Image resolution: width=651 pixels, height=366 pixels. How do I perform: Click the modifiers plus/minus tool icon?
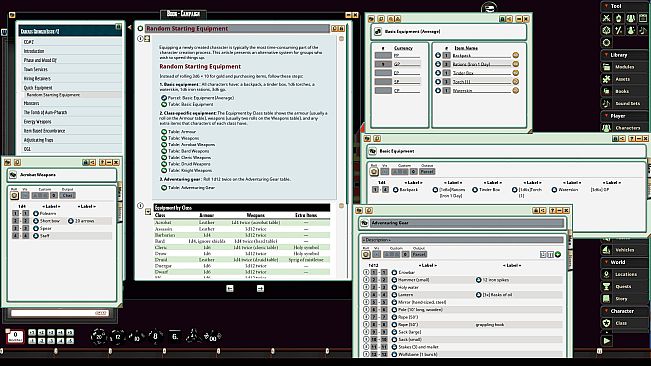point(619,30)
